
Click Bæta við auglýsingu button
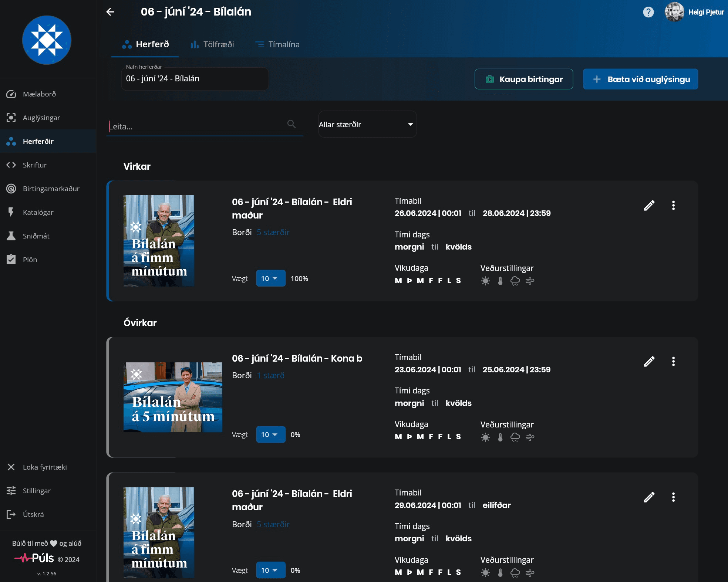click(x=640, y=79)
